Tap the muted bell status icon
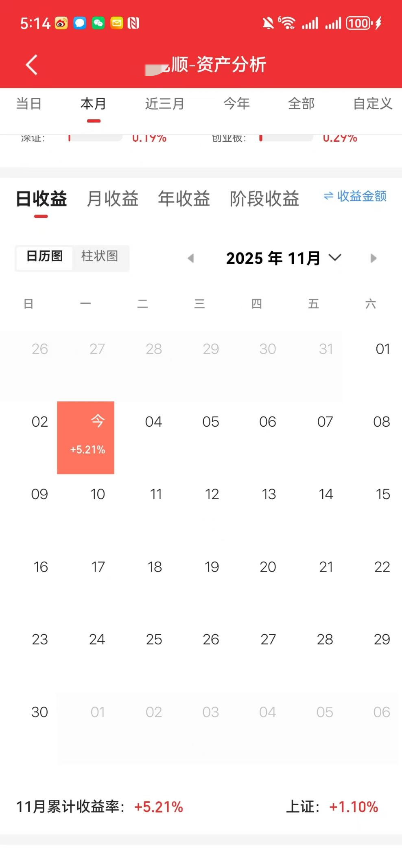The width and height of the screenshot is (402, 868). [x=268, y=23]
